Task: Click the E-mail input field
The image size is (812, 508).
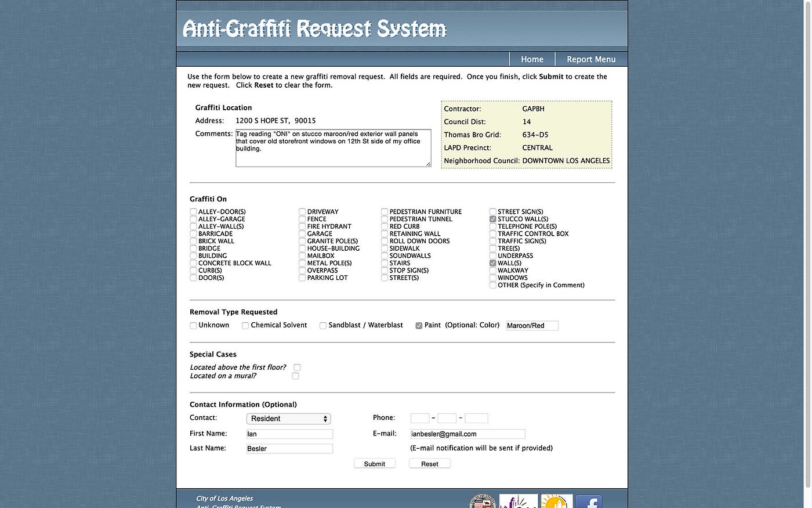Action: [467, 434]
